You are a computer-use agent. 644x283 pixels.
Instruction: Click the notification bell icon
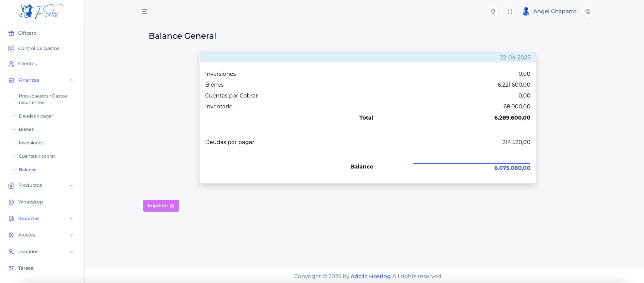point(493,12)
